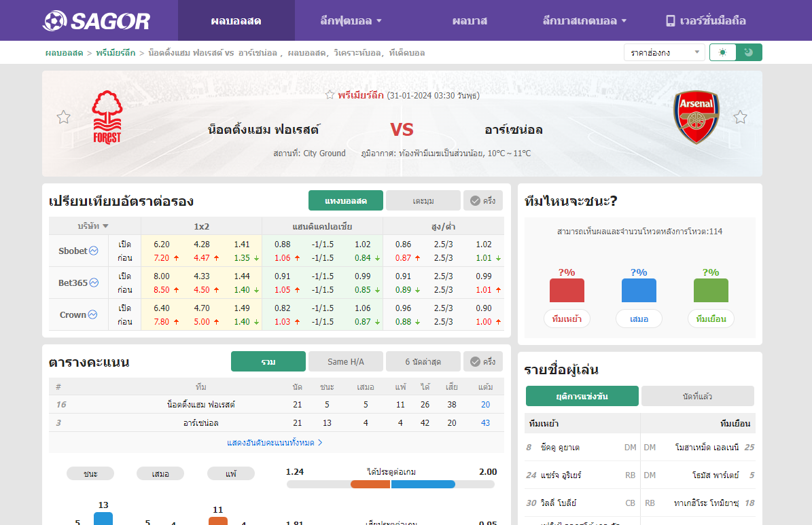812x525 pixels.
Task: Click อาร์เซน่อล standings row name
Action: click(201, 422)
